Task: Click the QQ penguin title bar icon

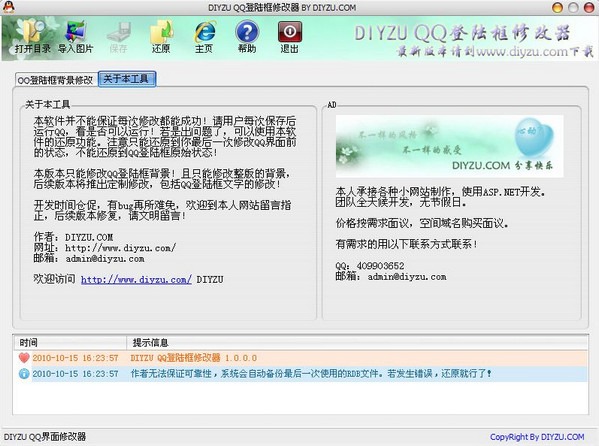Action: click(8, 7)
